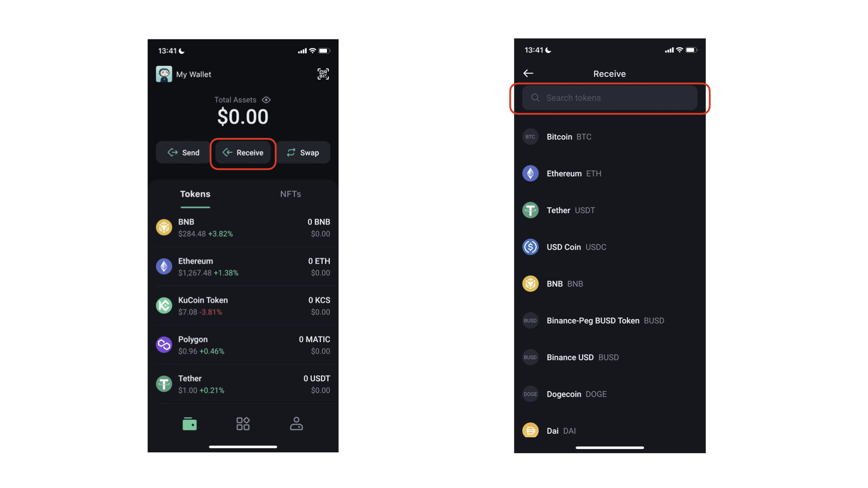Click the back arrow on Receive screen
868x488 pixels.
coord(528,73)
